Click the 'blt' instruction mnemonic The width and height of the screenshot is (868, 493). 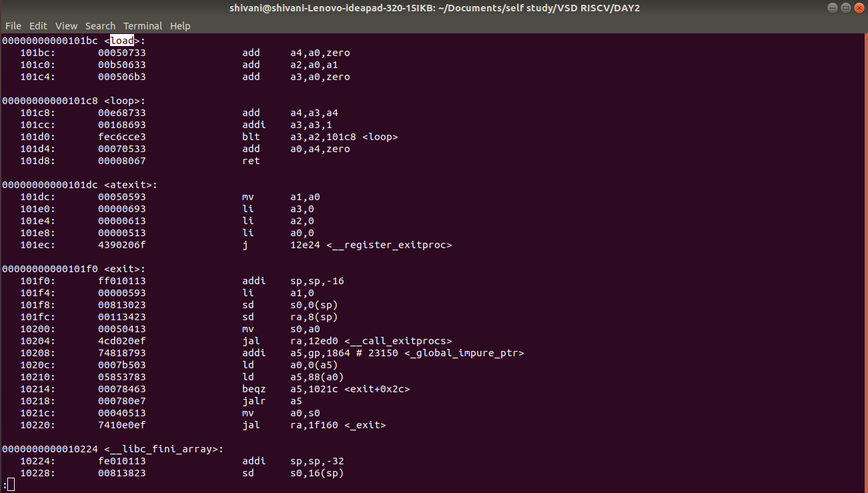(x=251, y=137)
